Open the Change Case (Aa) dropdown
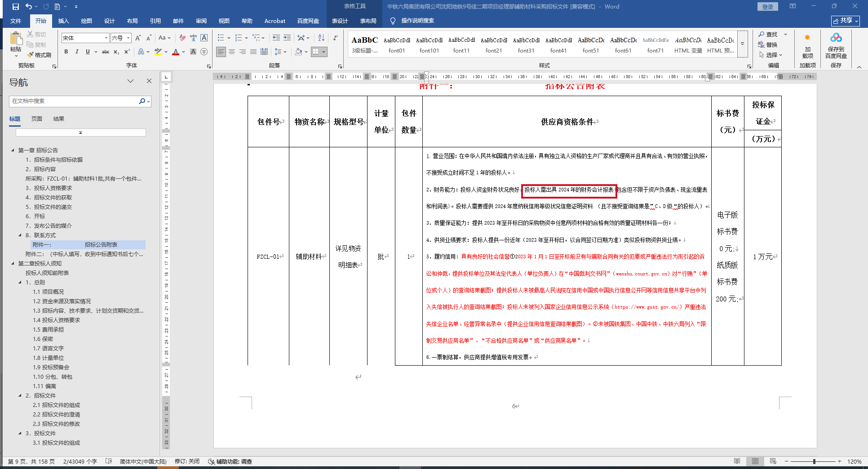The height and width of the screenshot is (469, 868). pyautogui.click(x=164, y=38)
